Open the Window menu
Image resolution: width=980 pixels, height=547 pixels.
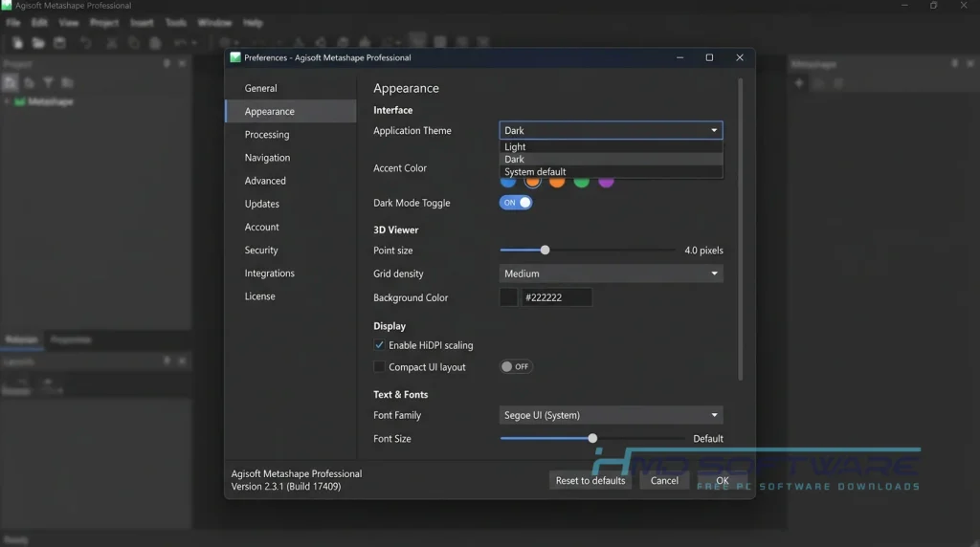[x=214, y=23]
